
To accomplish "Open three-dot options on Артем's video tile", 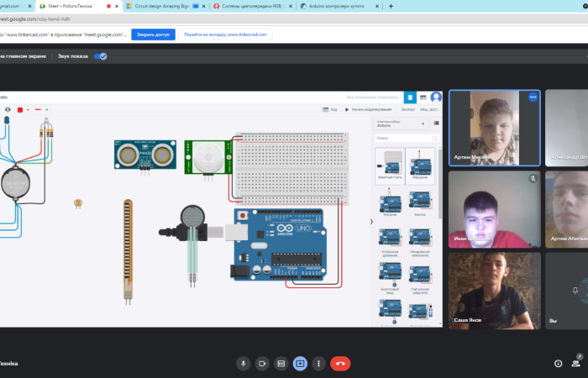I will click(532, 97).
